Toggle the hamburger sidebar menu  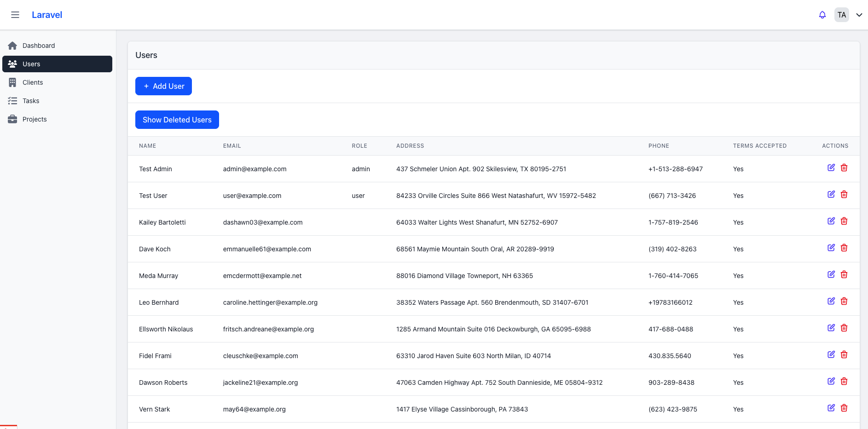click(x=15, y=15)
